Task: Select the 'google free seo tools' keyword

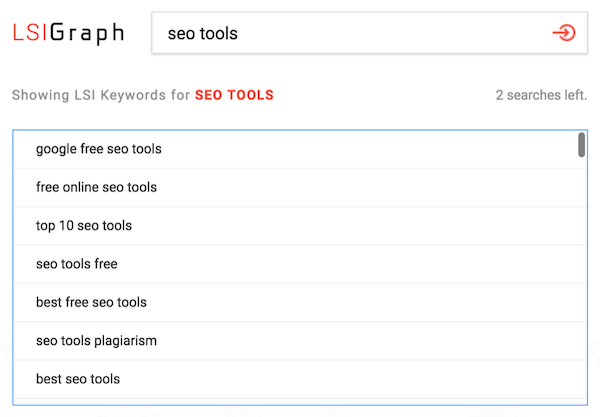Action: (x=98, y=149)
